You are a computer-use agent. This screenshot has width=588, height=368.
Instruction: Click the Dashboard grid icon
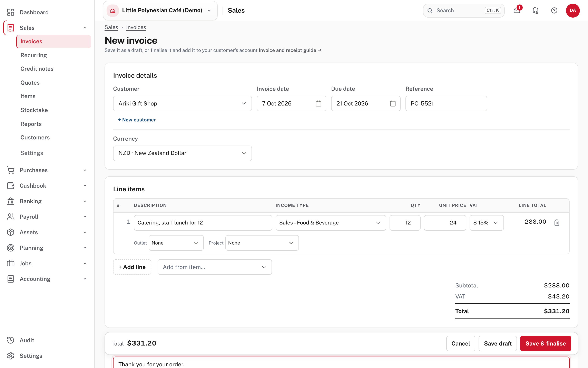tap(11, 12)
